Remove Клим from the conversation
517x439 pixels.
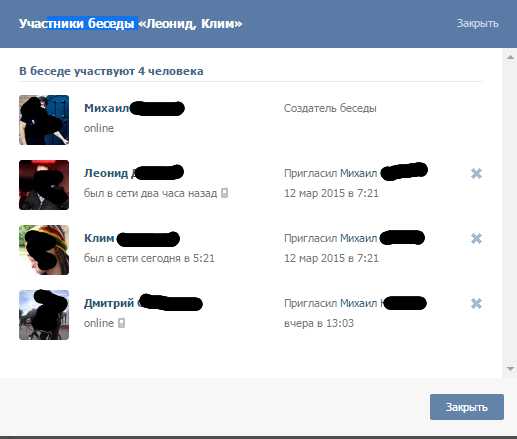476,238
